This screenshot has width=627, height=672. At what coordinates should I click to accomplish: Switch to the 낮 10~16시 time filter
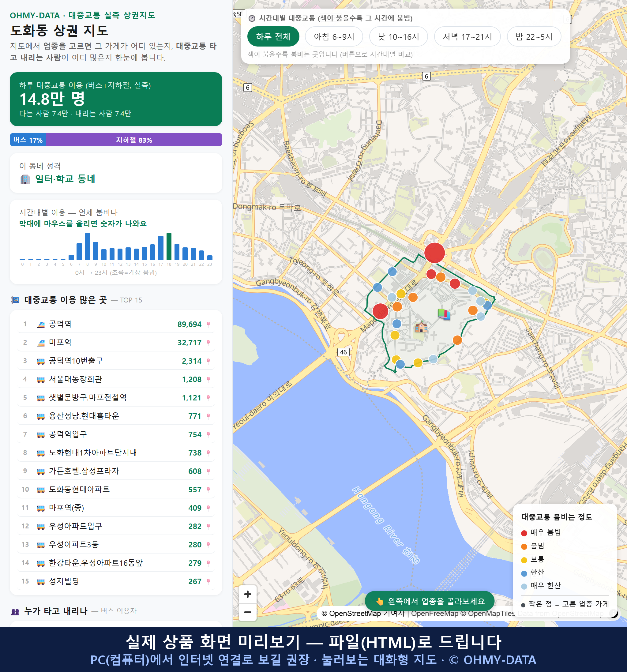click(399, 36)
